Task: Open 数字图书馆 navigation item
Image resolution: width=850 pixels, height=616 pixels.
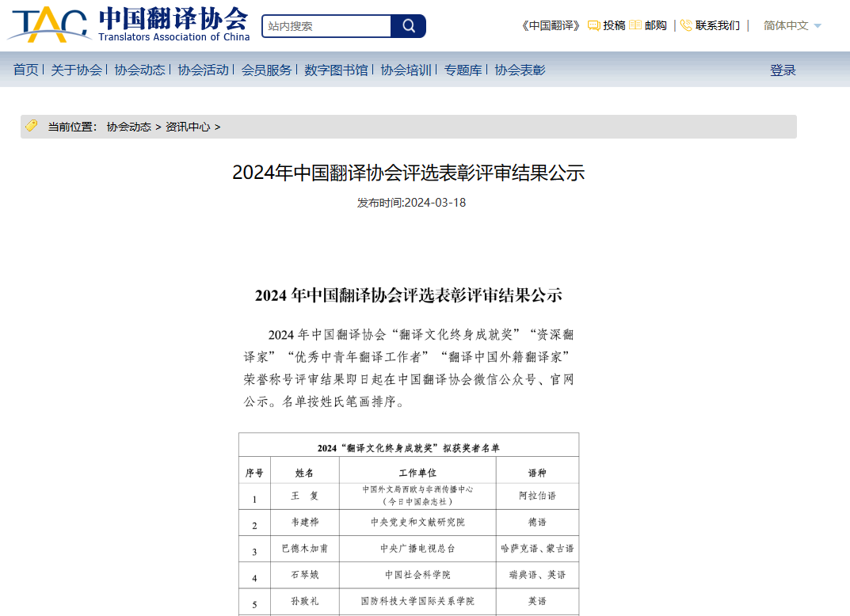Action: (336, 70)
